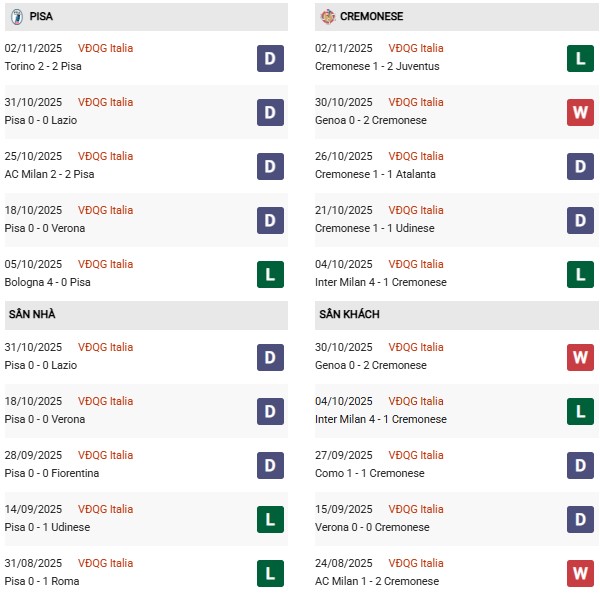Open VĐQG Italia link for Verona 0-0 Cremonese

(416, 510)
